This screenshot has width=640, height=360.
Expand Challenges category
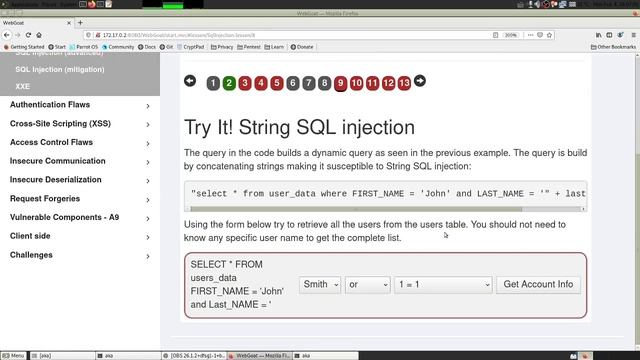tap(80, 255)
